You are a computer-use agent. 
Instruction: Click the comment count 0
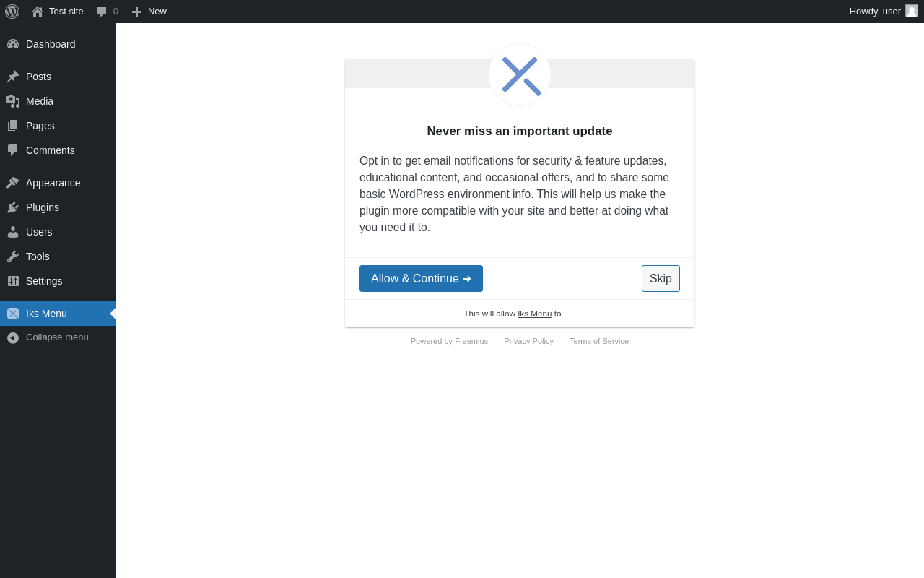pyautogui.click(x=115, y=12)
